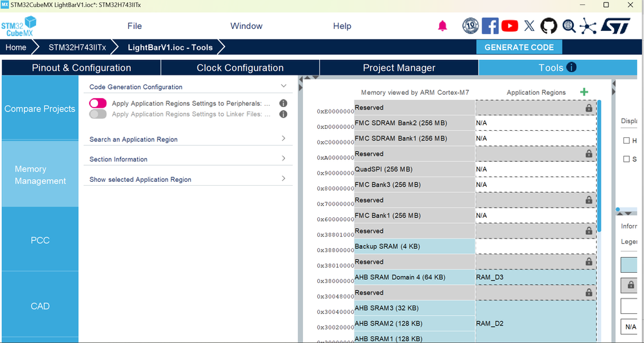
Task: Add an application region with green plus
Action: click(x=583, y=92)
